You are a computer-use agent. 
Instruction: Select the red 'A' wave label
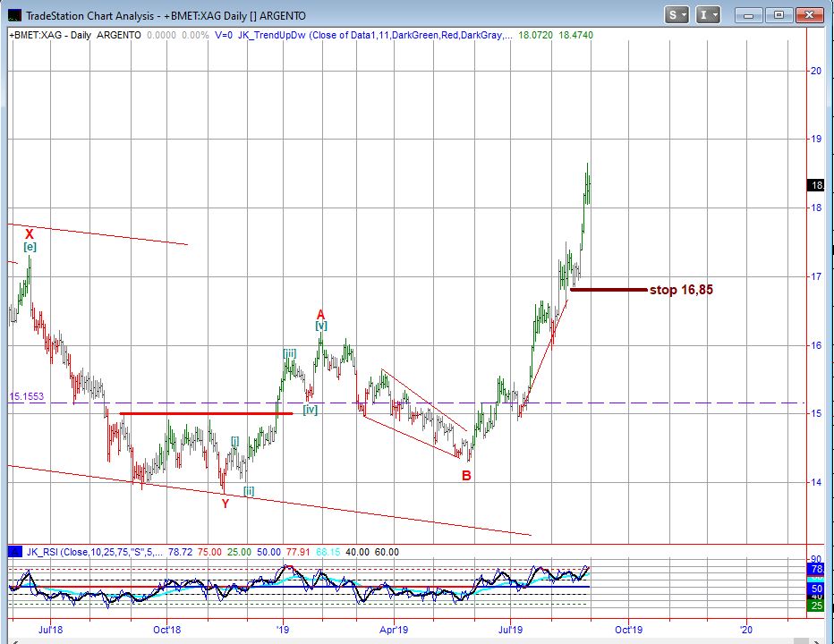coord(320,314)
